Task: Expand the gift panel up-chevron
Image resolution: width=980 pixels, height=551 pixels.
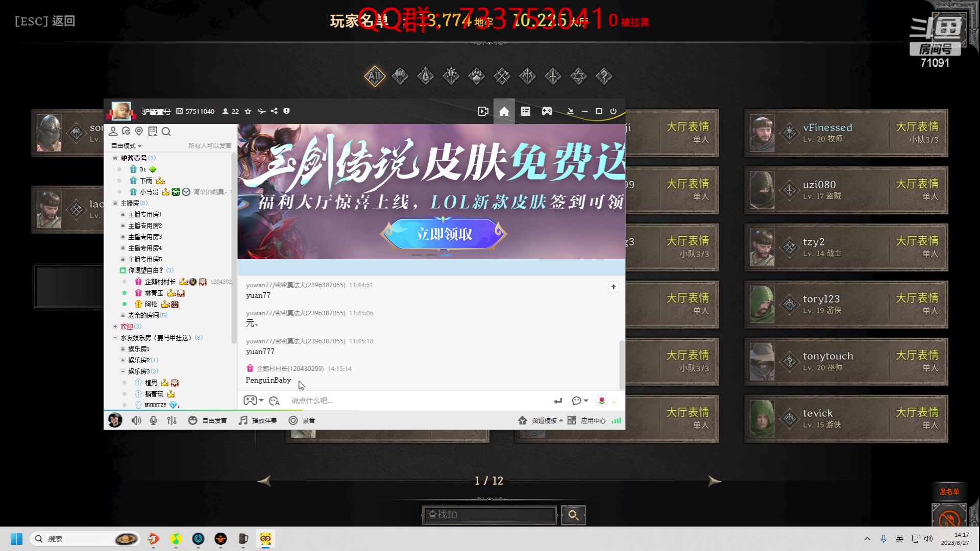Action: 614,403
